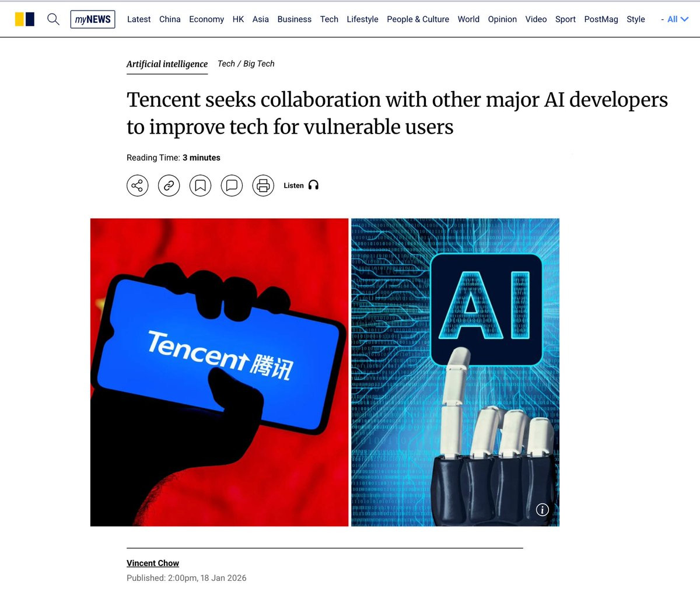Expand the All sections dropdown
This screenshot has height=599, width=700.
675,19
